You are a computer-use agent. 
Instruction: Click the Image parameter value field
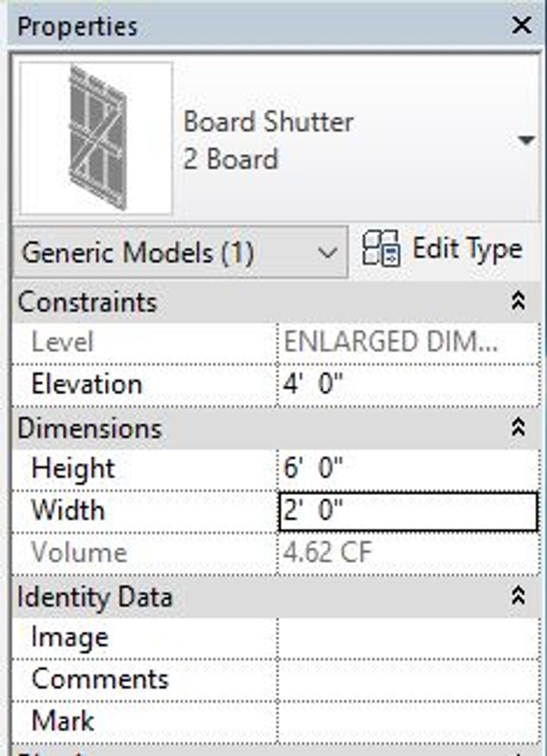[x=408, y=638]
